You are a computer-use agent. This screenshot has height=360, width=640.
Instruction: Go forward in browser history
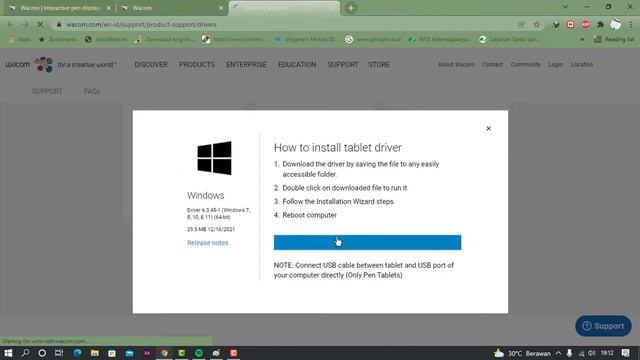click(25, 24)
